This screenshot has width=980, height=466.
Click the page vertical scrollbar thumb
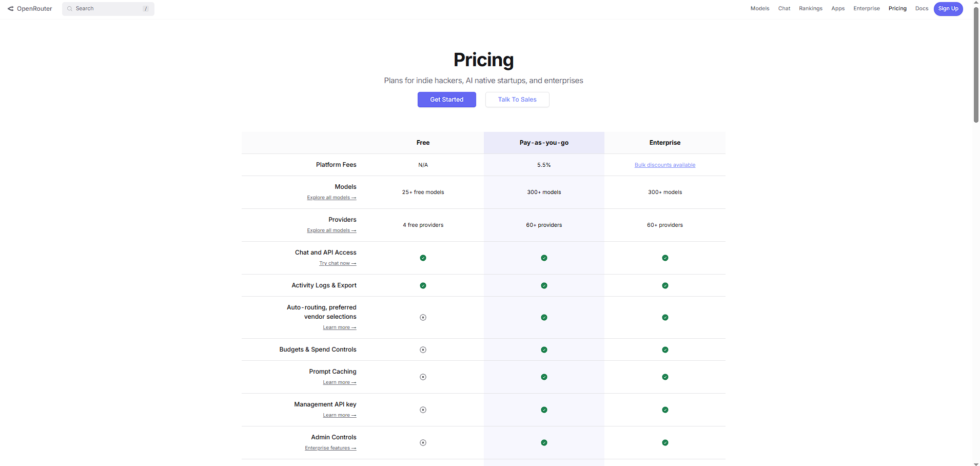click(976, 64)
